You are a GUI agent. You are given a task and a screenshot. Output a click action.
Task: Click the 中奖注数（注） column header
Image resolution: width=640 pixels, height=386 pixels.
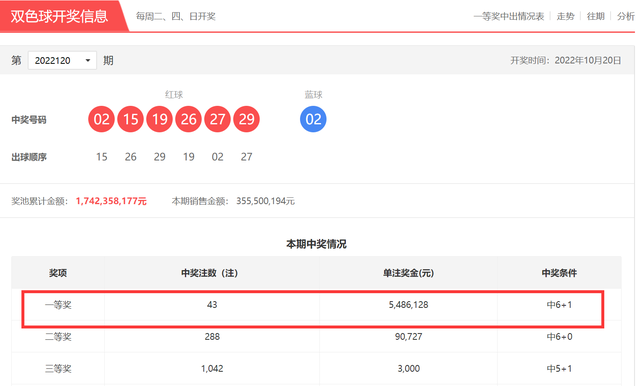click(x=210, y=273)
